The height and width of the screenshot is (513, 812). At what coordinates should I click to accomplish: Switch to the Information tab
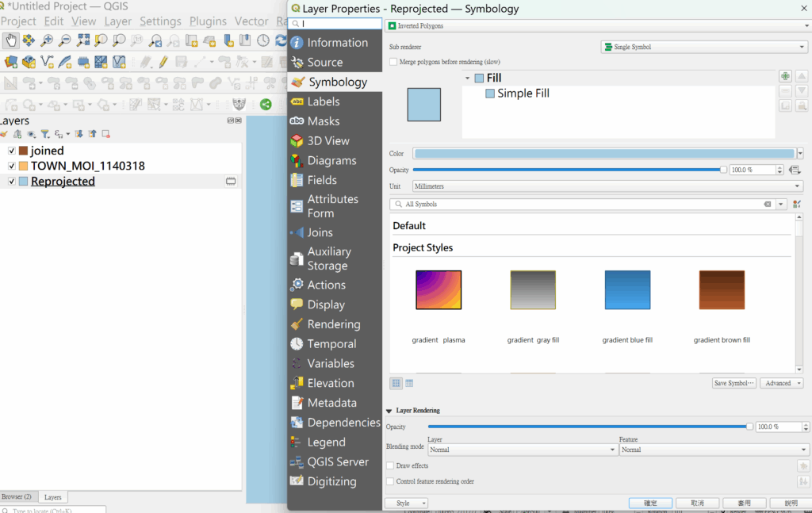tap(335, 43)
